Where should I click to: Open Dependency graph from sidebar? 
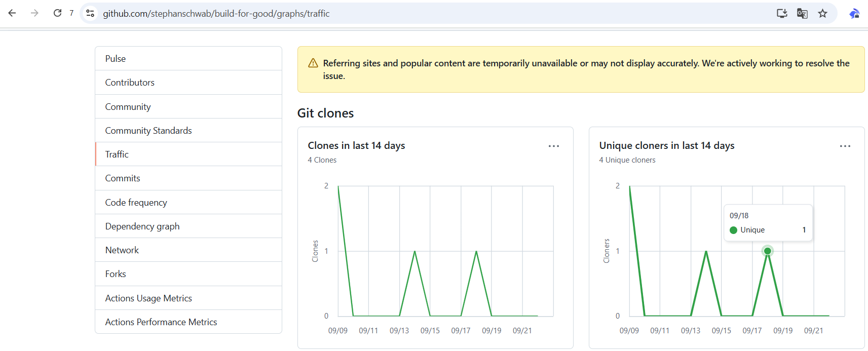142,226
